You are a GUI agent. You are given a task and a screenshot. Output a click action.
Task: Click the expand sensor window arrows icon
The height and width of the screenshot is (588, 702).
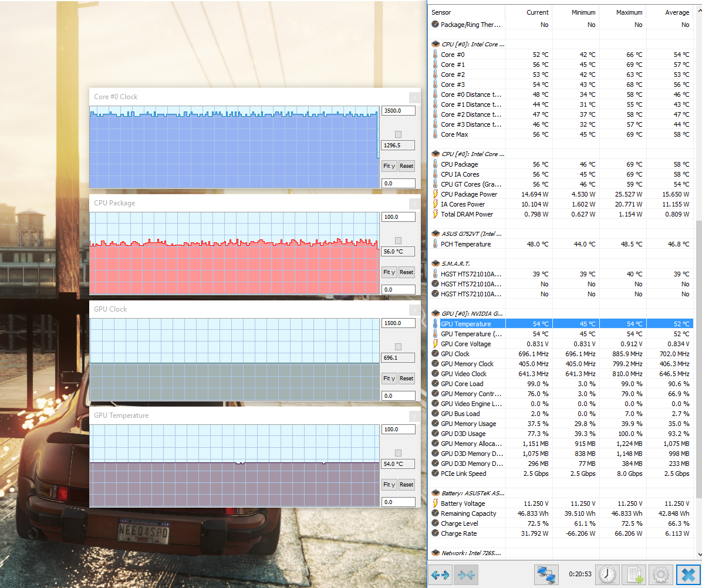(440, 575)
